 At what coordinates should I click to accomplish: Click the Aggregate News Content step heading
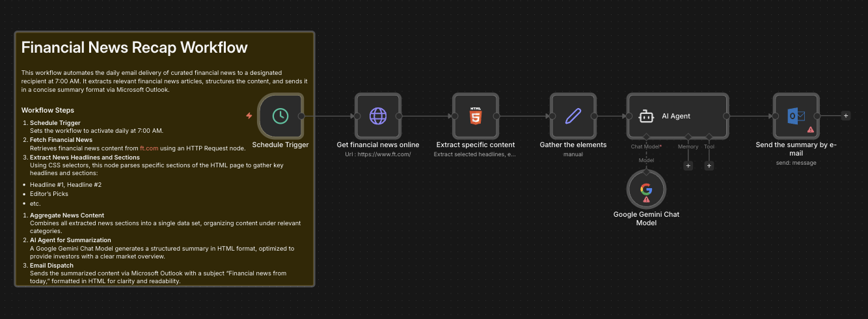(67, 215)
